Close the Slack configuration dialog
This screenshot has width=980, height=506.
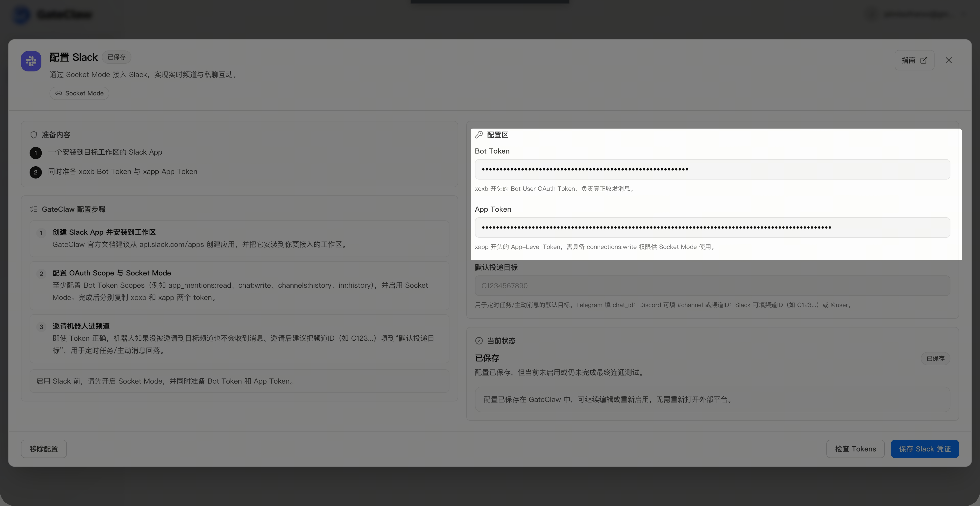[948, 60]
